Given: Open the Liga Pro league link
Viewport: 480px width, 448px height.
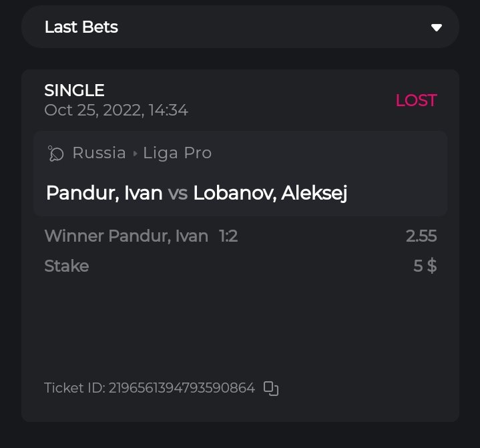Looking at the screenshot, I should [x=177, y=153].
